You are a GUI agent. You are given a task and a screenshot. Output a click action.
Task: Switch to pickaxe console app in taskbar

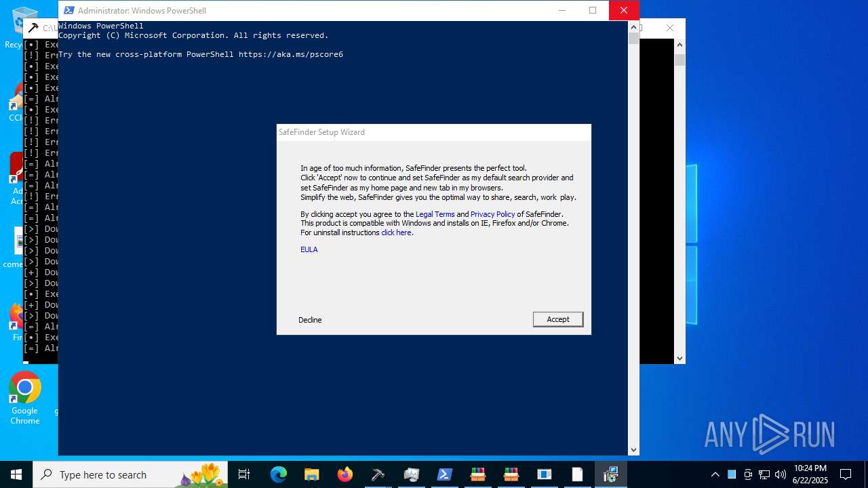click(x=378, y=474)
